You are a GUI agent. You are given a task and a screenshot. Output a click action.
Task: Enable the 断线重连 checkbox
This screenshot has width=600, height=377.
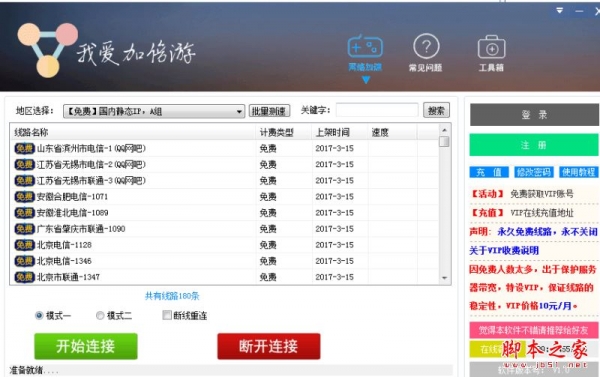pos(167,315)
